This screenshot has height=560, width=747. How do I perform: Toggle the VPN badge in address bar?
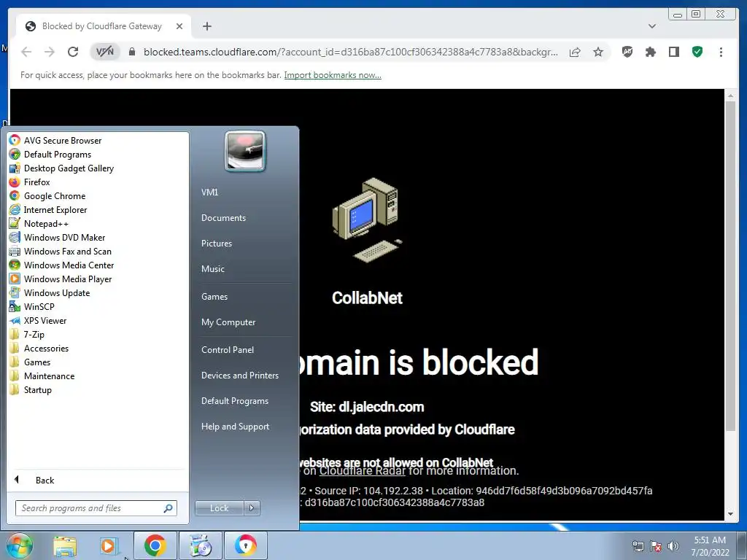pyautogui.click(x=105, y=52)
